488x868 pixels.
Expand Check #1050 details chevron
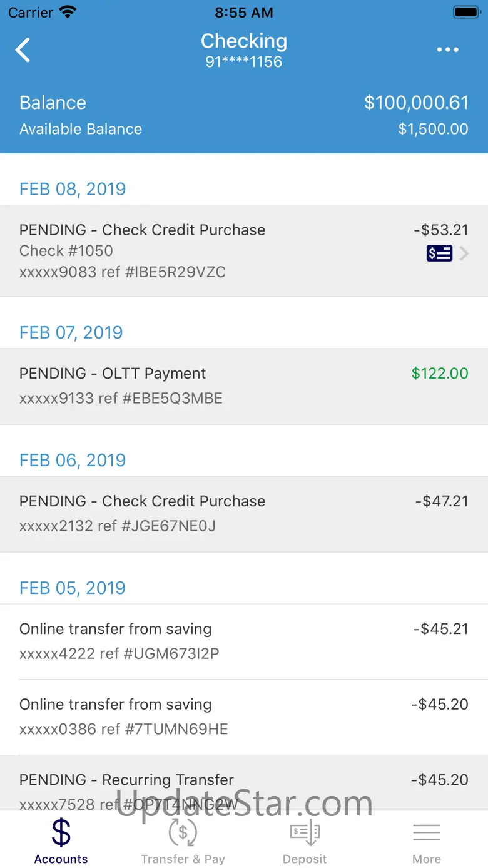tap(464, 253)
